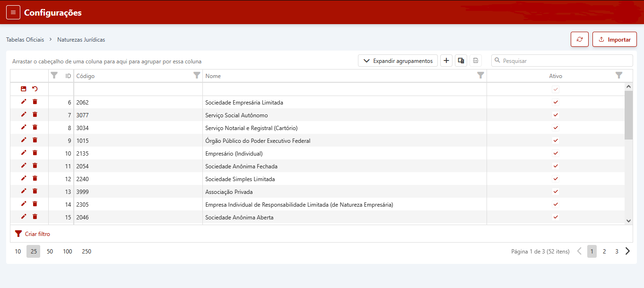Expand the 'Expandir agrupamentos' dropdown
Viewport: 644px width, 288px height.
point(398,61)
